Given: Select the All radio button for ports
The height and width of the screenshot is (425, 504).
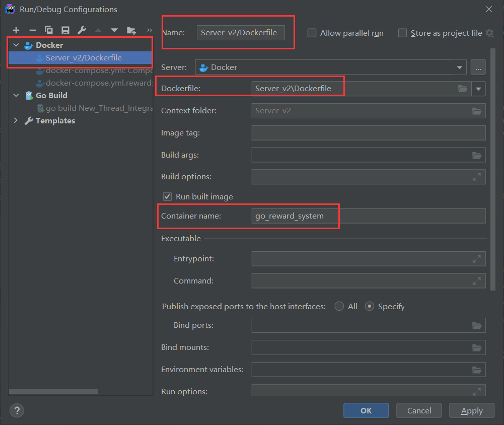Looking at the screenshot, I should pos(339,306).
